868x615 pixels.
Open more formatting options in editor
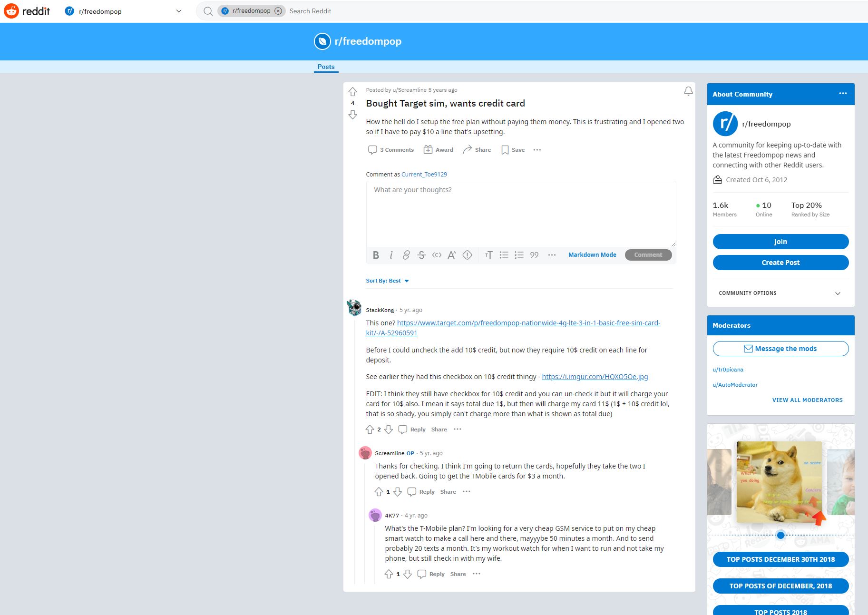pos(552,255)
